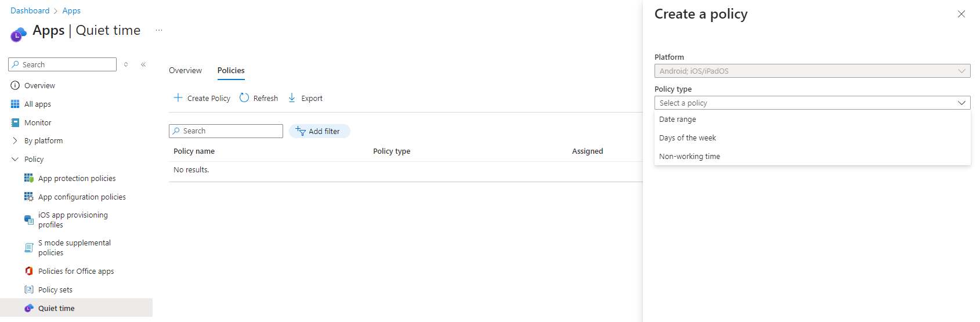This screenshot has height=322, width=980.
Task: Collapse the Policy section in sidebar
Action: tap(15, 159)
